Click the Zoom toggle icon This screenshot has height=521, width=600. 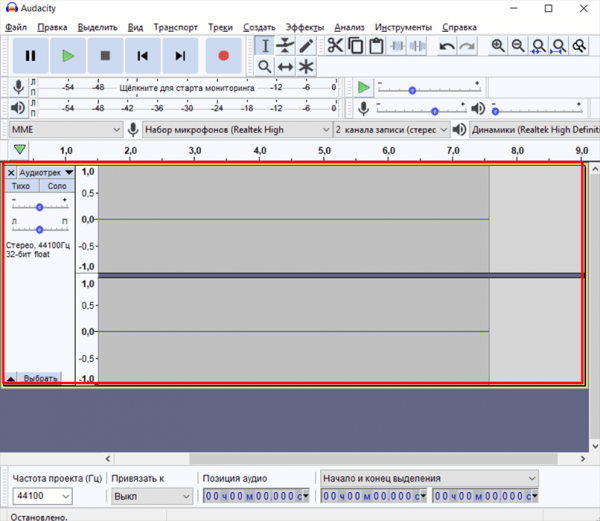tap(579, 46)
